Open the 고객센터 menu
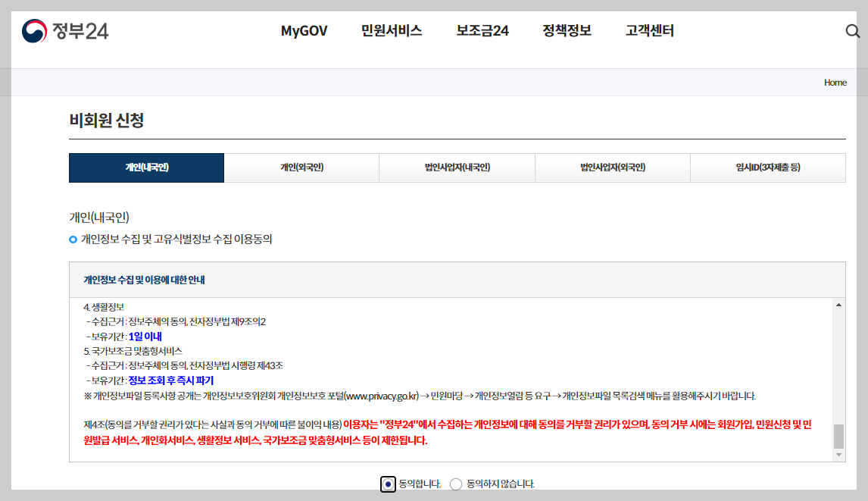The width and height of the screenshot is (868, 501). [648, 32]
